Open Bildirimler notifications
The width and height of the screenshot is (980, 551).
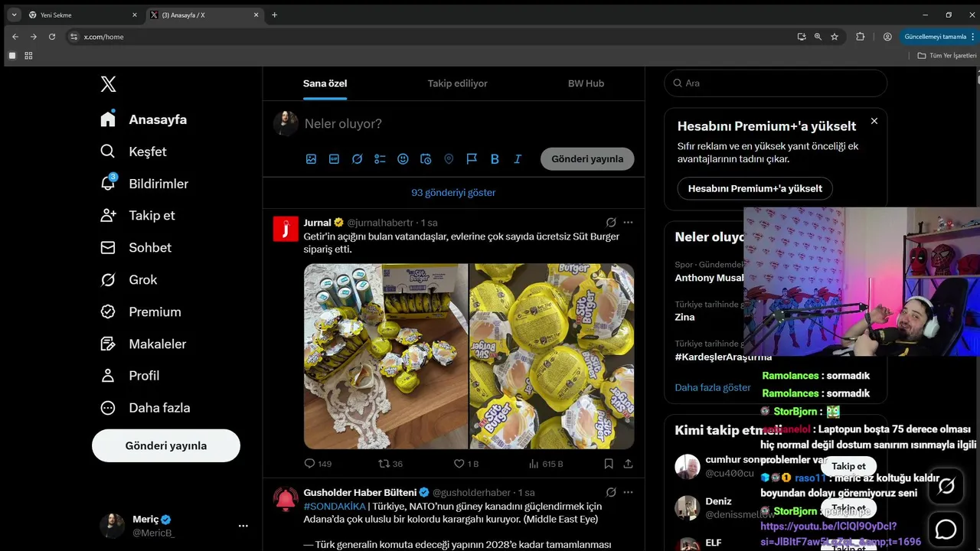pyautogui.click(x=144, y=184)
